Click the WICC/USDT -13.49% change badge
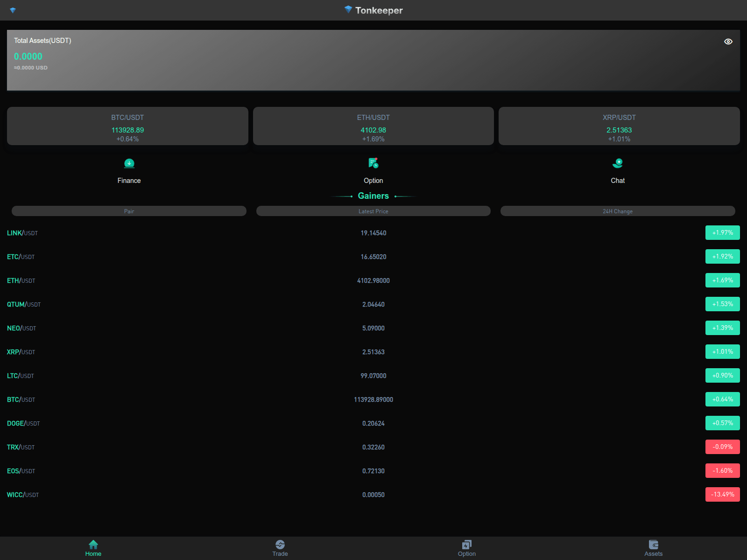Viewport: 747px width, 560px height. point(722,494)
